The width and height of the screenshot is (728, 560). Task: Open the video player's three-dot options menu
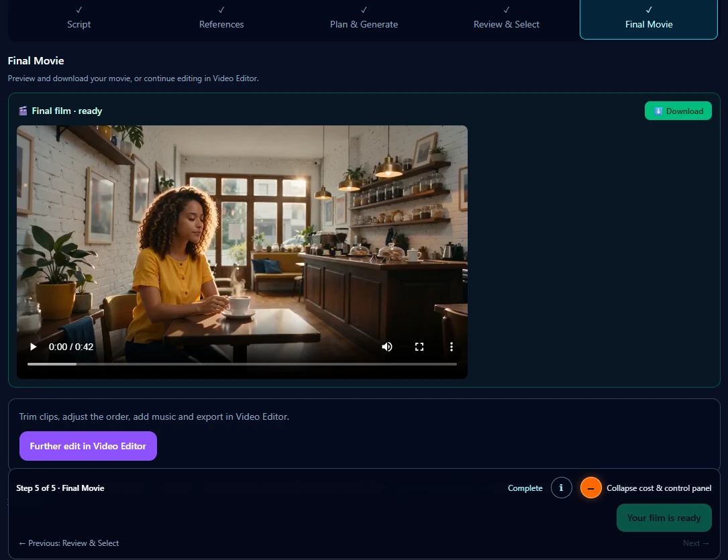(452, 347)
